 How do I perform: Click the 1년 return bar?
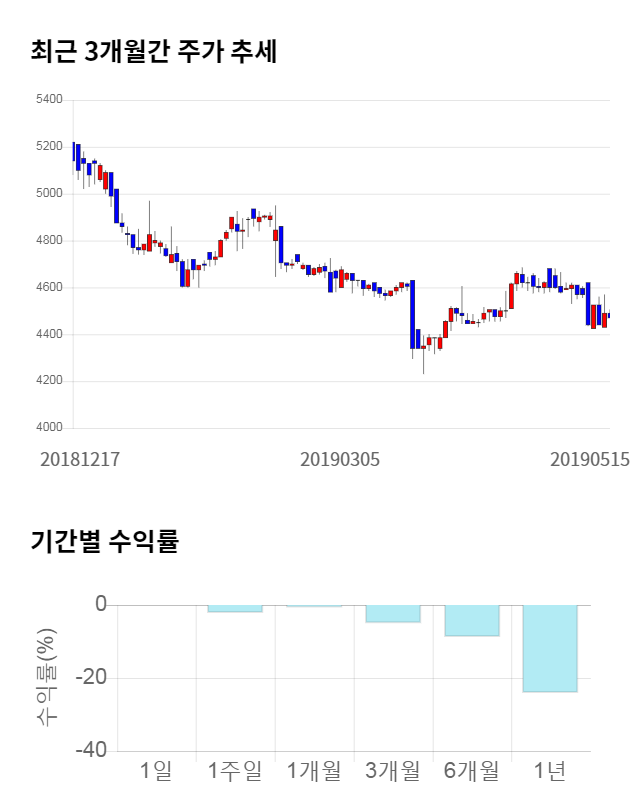550,648
